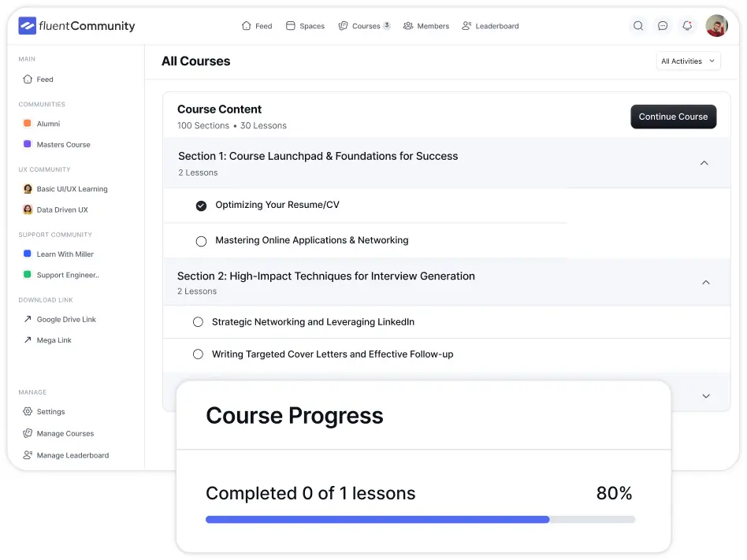The width and height of the screenshot is (747, 560).
Task: Go to the Members tab
Action: coord(426,25)
